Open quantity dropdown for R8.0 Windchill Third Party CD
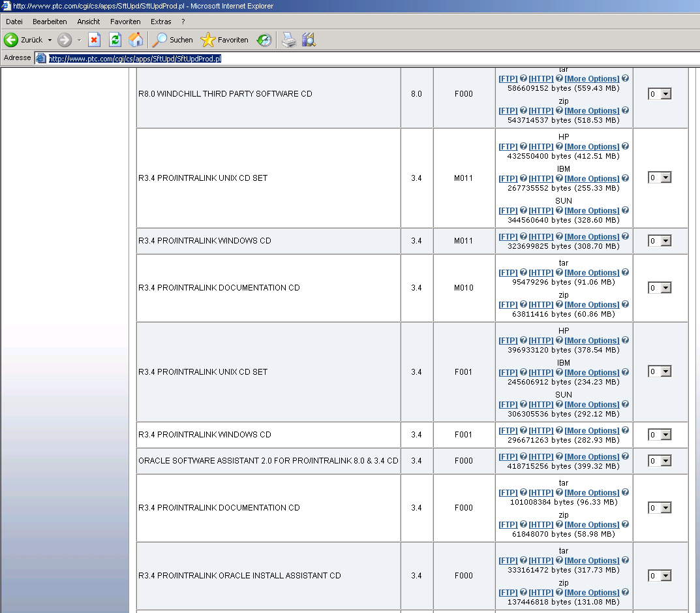The height and width of the screenshot is (613, 700). pos(665,94)
